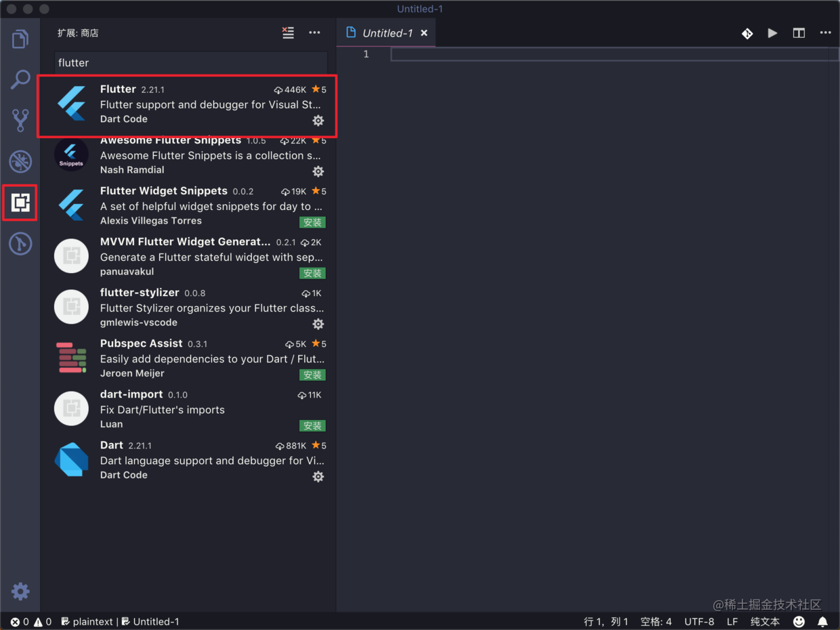Open manage gear for Flutter extension

pos(318,121)
